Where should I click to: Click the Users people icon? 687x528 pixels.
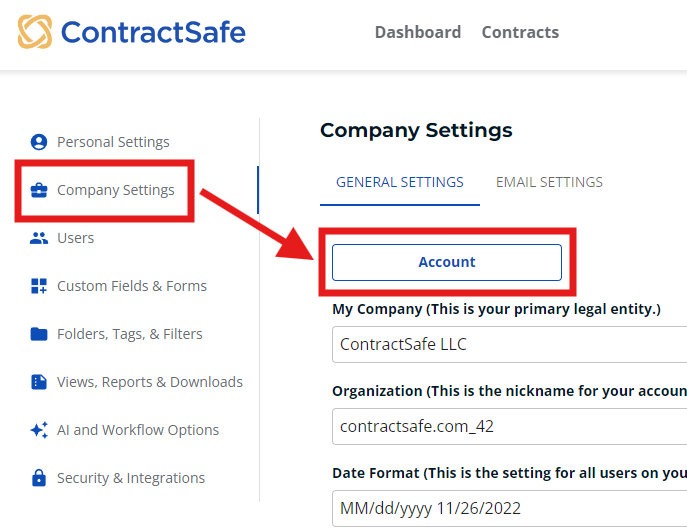(x=39, y=238)
